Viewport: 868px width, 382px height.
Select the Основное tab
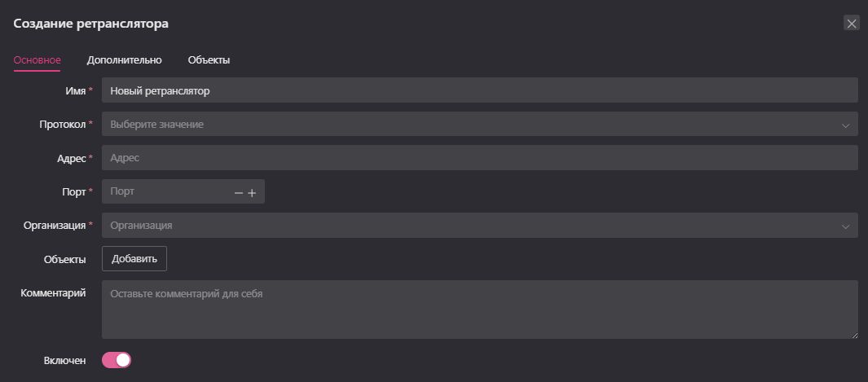click(37, 60)
